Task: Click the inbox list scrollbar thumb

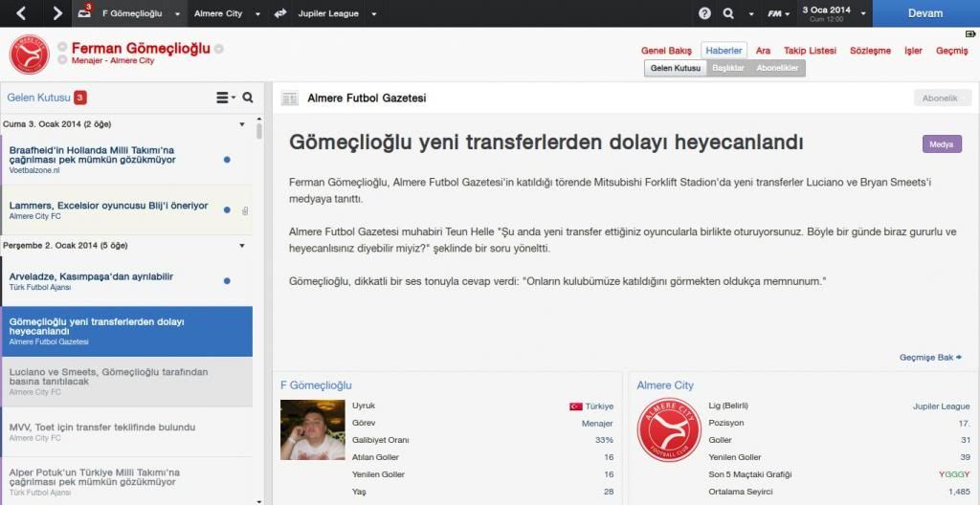Action: point(259,131)
